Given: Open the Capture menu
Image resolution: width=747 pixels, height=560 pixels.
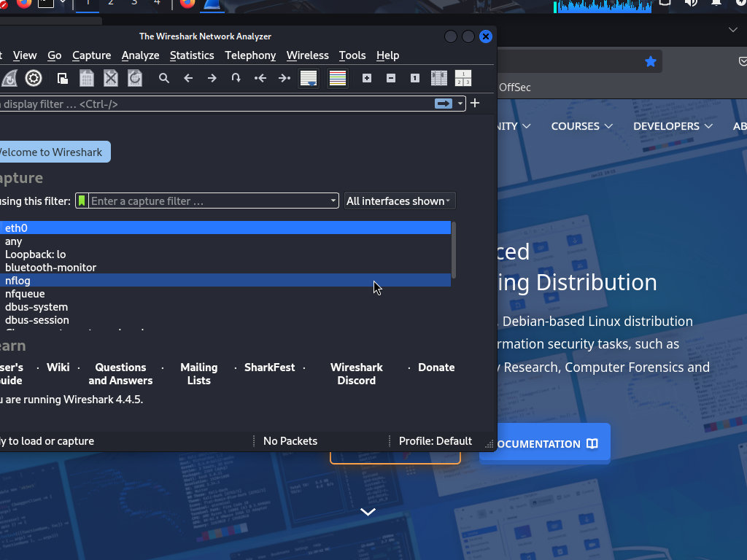Looking at the screenshot, I should [91, 55].
